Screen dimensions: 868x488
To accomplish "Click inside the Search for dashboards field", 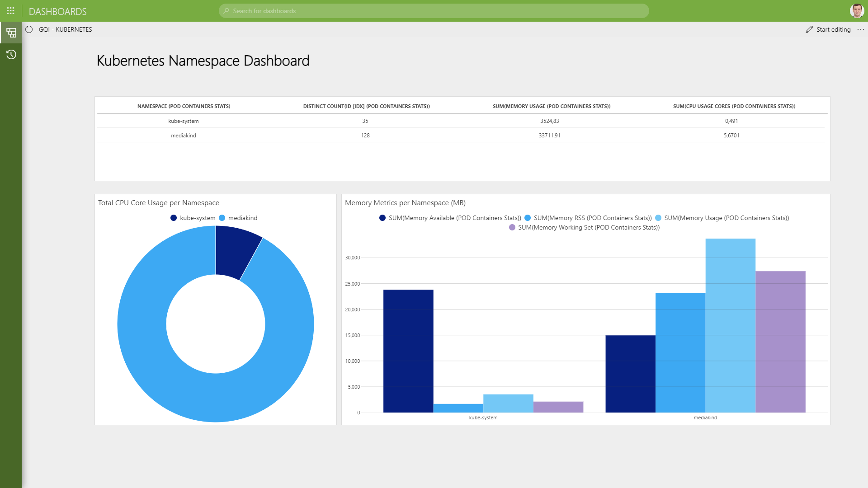I will point(434,11).
